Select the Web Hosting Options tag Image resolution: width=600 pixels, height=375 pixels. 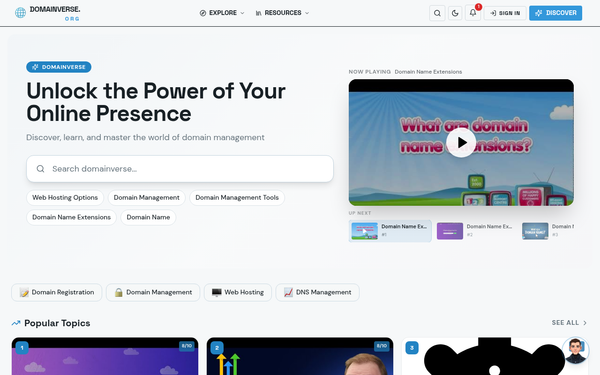[x=65, y=198]
